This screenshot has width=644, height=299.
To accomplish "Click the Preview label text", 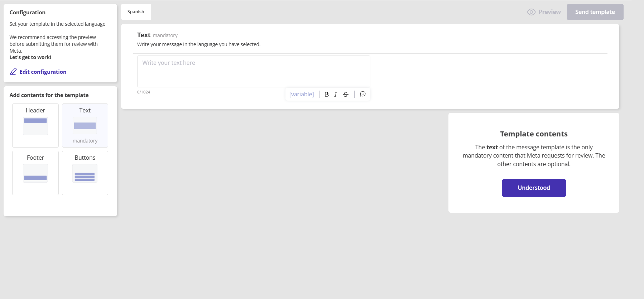I will tap(549, 12).
